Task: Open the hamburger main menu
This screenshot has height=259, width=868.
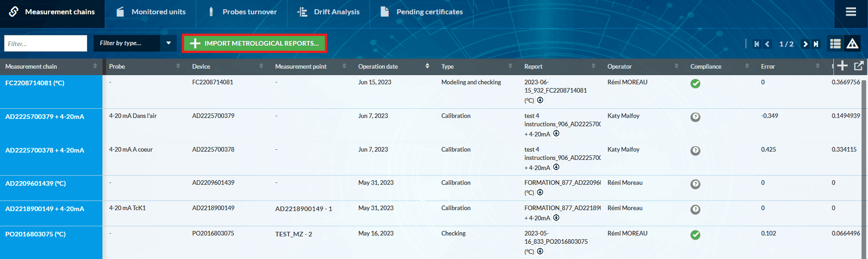Action: 851,12
